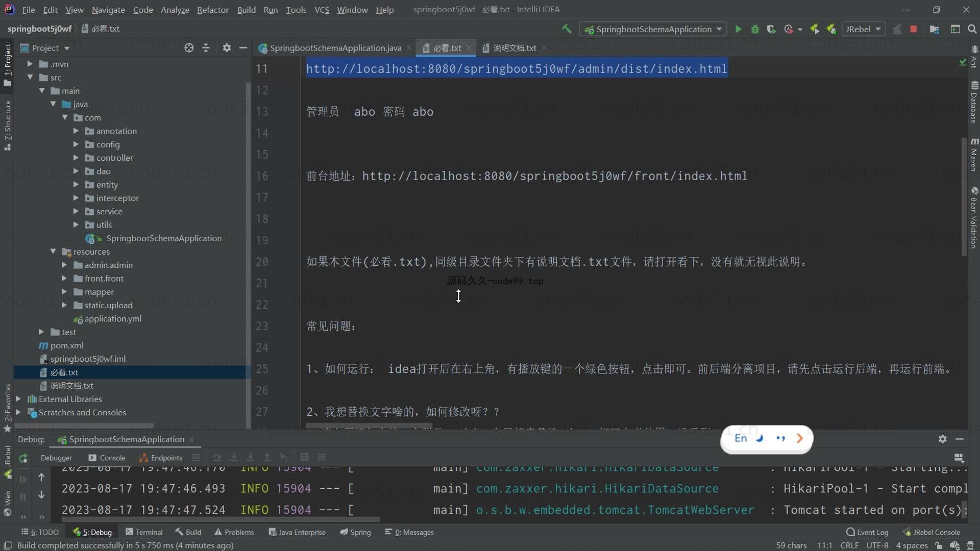Screen dimensions: 980x551
Task: Open the Endpoints tab in Debug panel
Action: pyautogui.click(x=161, y=458)
